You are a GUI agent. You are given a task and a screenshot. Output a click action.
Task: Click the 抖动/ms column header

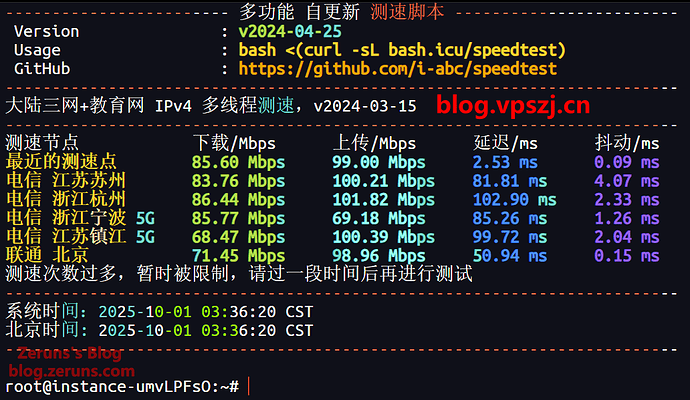627,143
